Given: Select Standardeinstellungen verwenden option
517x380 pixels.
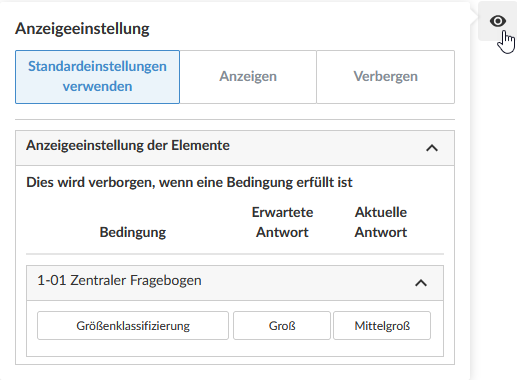Looking at the screenshot, I should click(x=97, y=77).
